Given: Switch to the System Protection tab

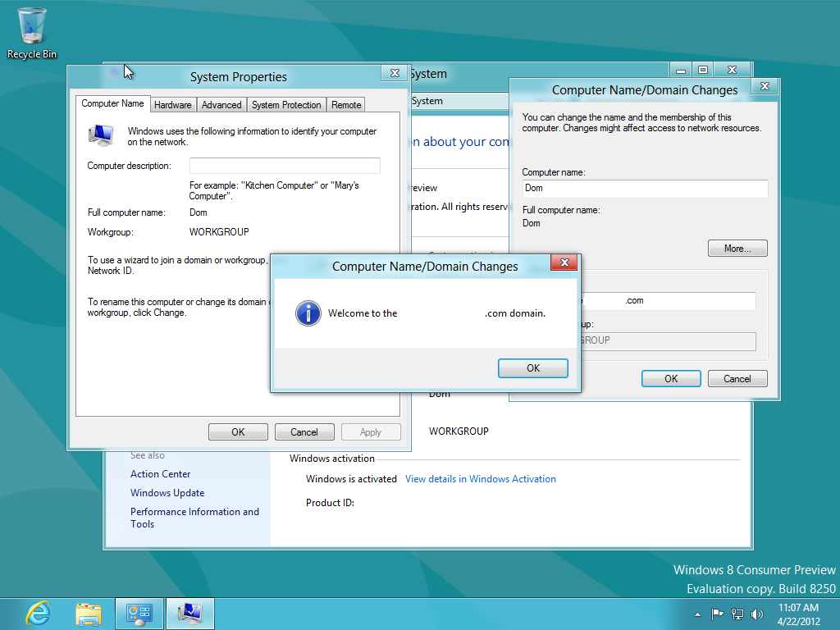Looking at the screenshot, I should click(x=286, y=105).
